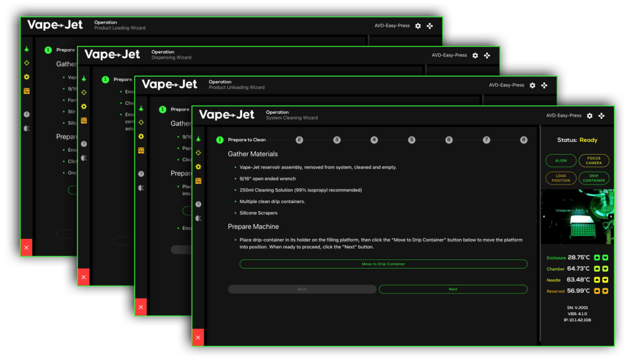
Task: Select step 1 Prepare to Clean
Action: pyautogui.click(x=241, y=140)
